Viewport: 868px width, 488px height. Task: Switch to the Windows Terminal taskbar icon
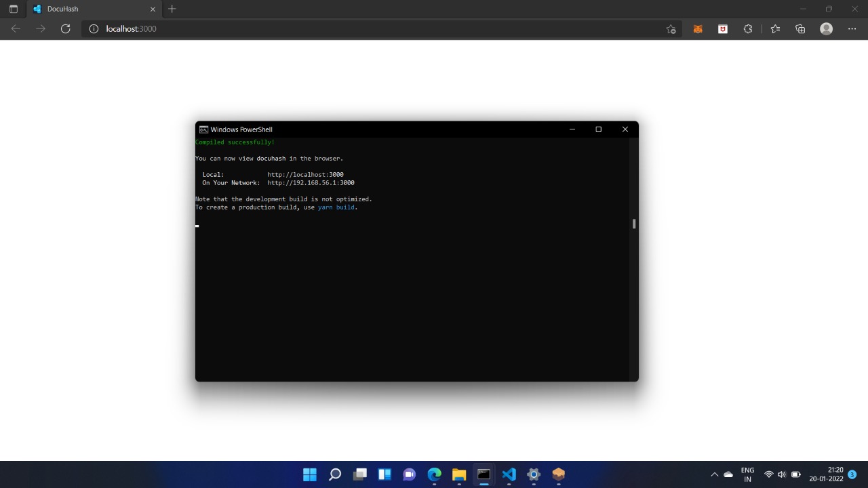[x=483, y=474]
